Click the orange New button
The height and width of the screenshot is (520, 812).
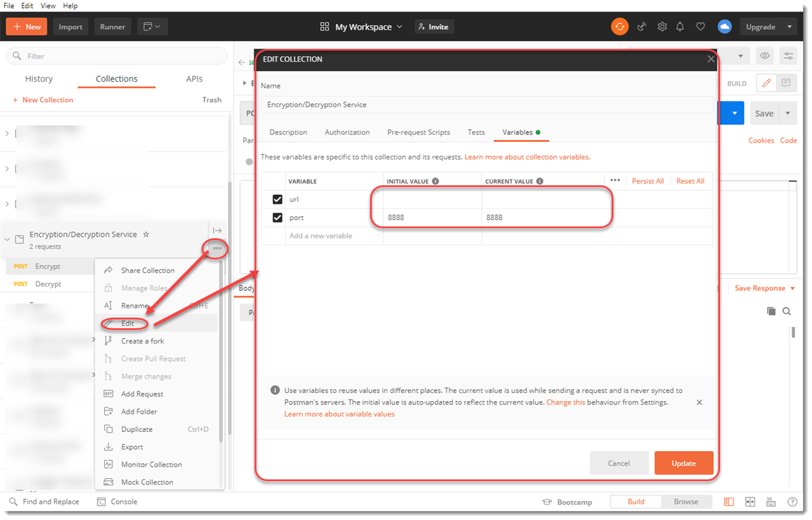[x=26, y=26]
